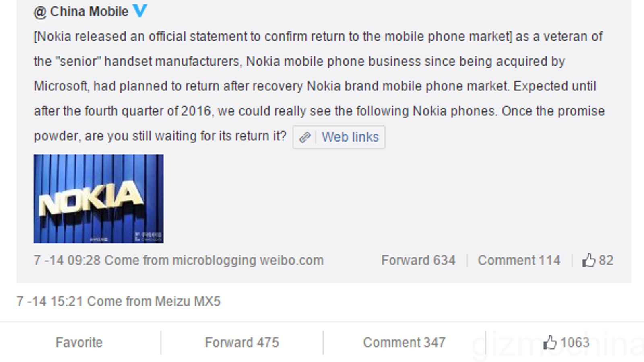Open the 7-14 09:28 timestamp link
Viewport: 644px width, 362px height.
coord(67,260)
